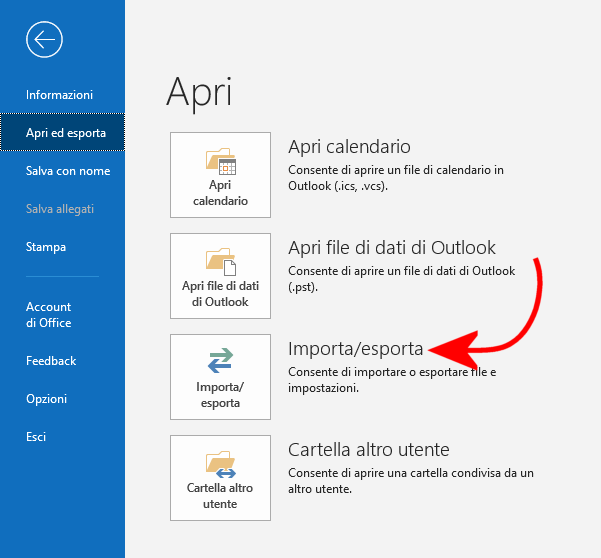Click the Apri file di dati di Outlook tile
The height and width of the screenshot is (558, 601).
tap(220, 276)
